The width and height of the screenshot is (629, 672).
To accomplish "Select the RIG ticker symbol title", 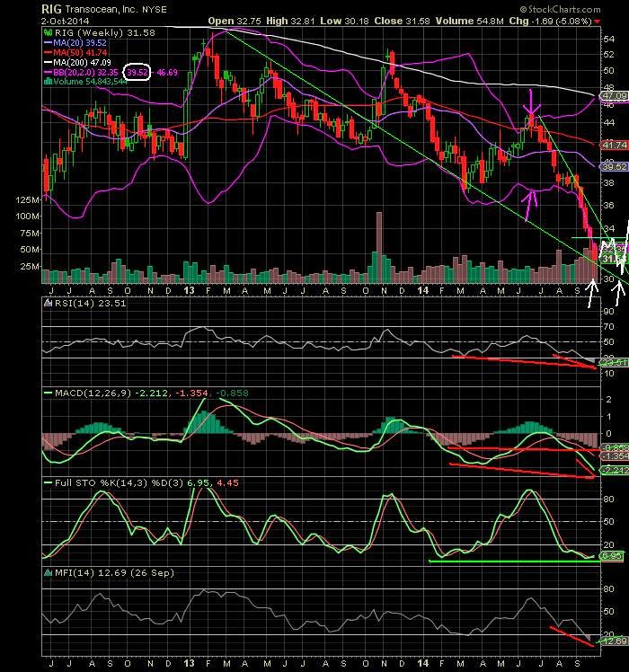I will (51, 9).
